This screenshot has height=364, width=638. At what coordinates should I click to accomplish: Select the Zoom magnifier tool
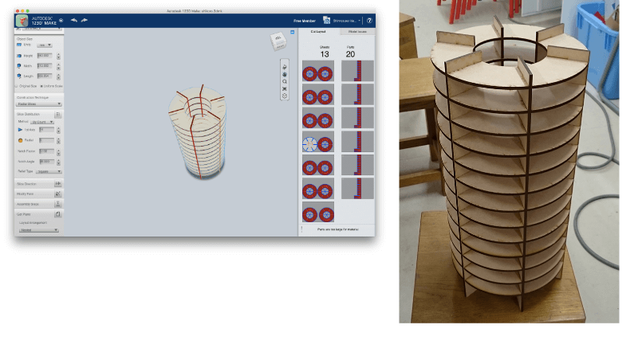(285, 82)
